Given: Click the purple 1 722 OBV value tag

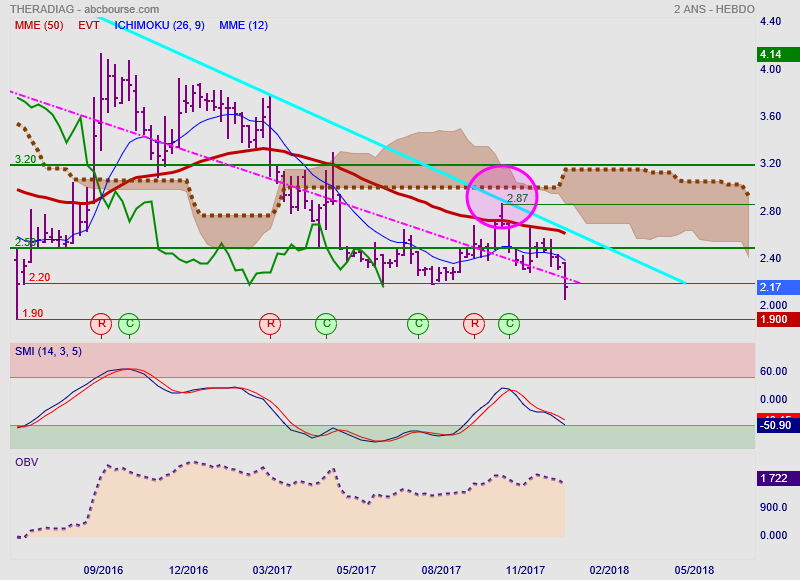Looking at the screenshot, I should 778,478.
